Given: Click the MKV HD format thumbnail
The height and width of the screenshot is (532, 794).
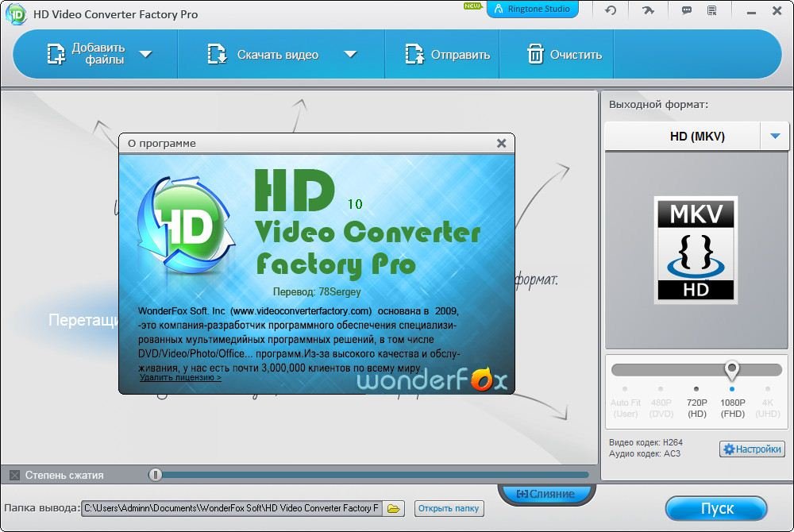Looking at the screenshot, I should click(696, 250).
